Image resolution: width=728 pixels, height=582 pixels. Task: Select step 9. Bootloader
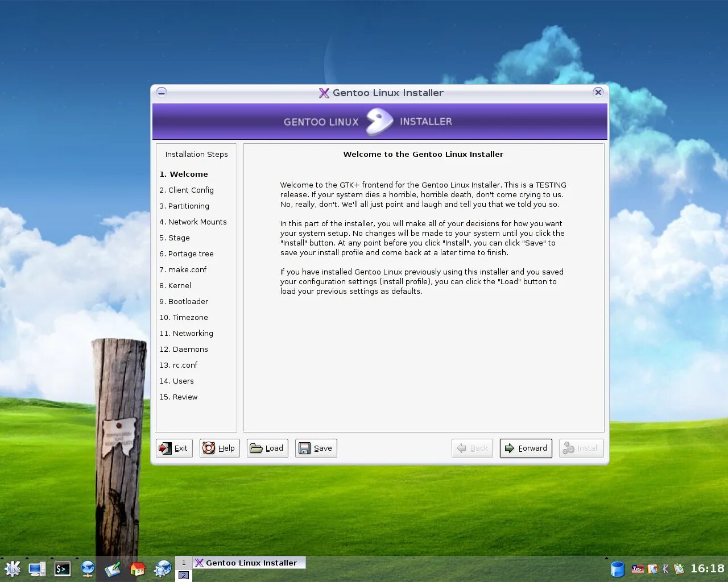click(184, 302)
